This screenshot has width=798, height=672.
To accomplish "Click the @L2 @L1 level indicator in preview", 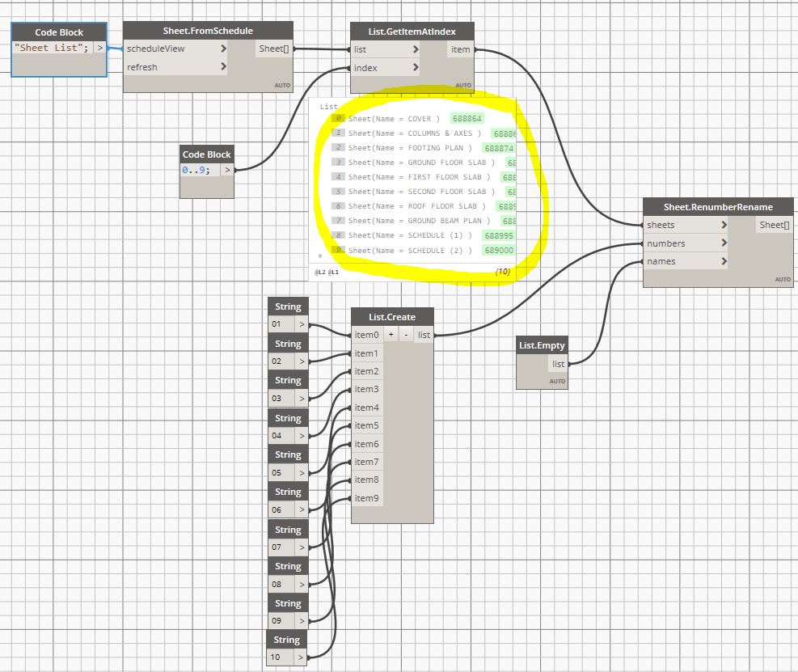I will 326,273.
